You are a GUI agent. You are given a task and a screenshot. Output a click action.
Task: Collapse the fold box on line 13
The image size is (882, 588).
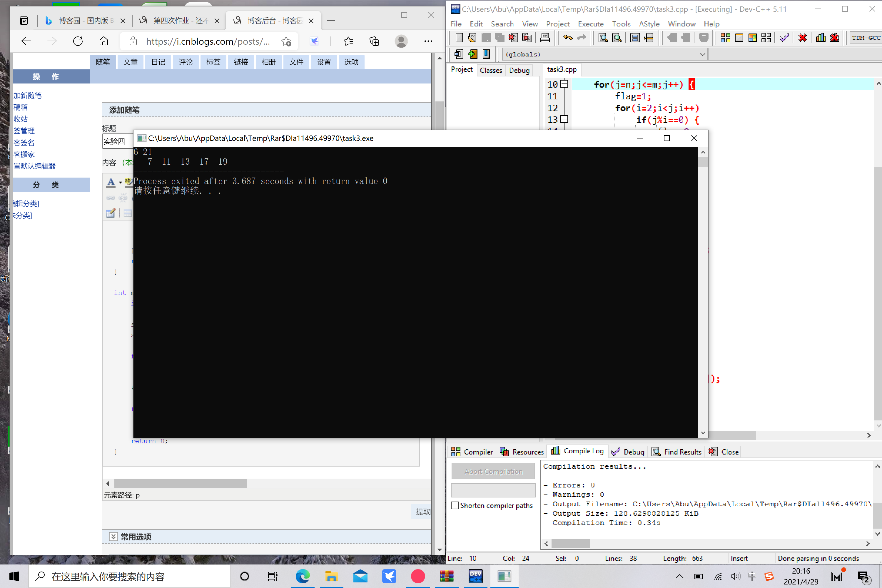[x=564, y=119]
